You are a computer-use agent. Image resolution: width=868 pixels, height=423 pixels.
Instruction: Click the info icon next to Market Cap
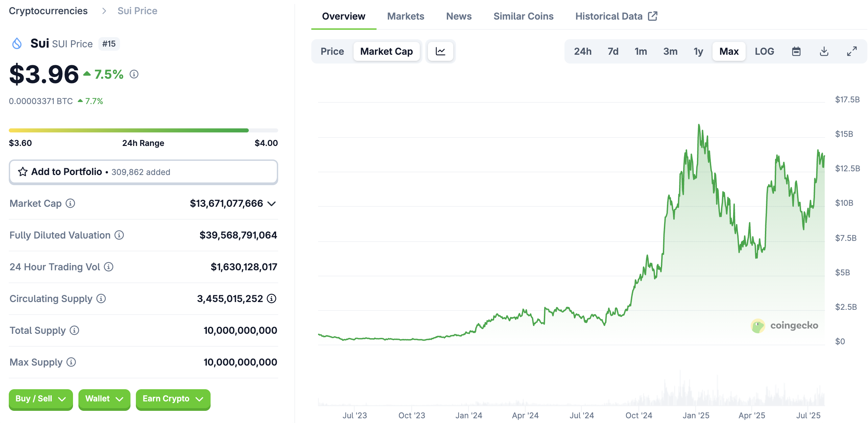point(70,203)
